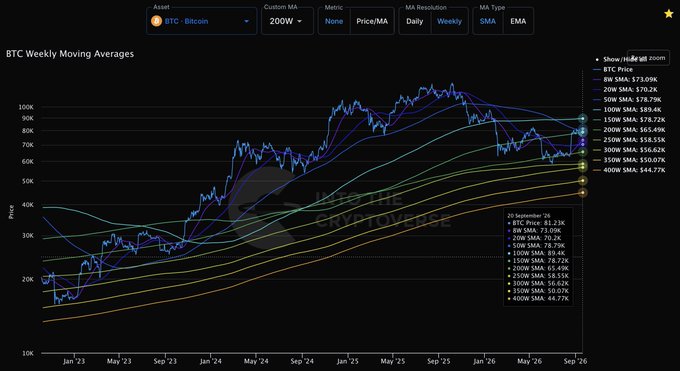Click the orange Bitcoin logo icon
680x371 pixels.
[157, 21]
